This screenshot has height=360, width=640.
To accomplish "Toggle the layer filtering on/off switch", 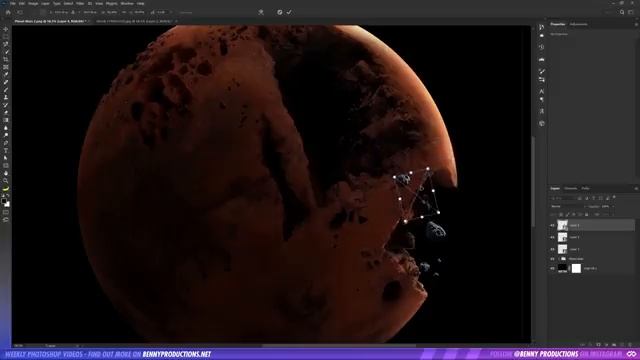I will [614, 198].
